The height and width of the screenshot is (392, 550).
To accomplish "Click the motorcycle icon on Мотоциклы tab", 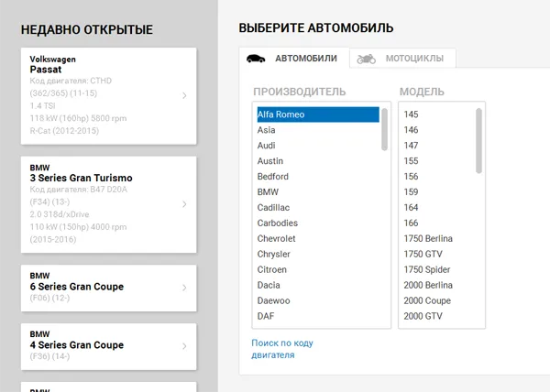I will pos(367,59).
